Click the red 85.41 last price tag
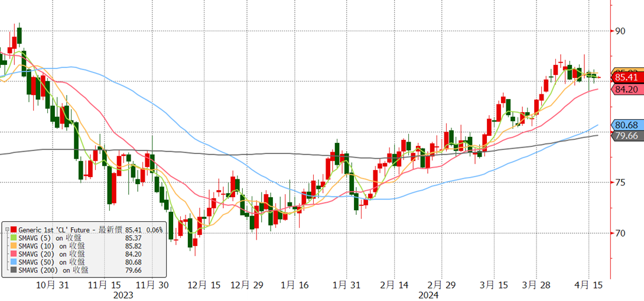 (x=627, y=77)
